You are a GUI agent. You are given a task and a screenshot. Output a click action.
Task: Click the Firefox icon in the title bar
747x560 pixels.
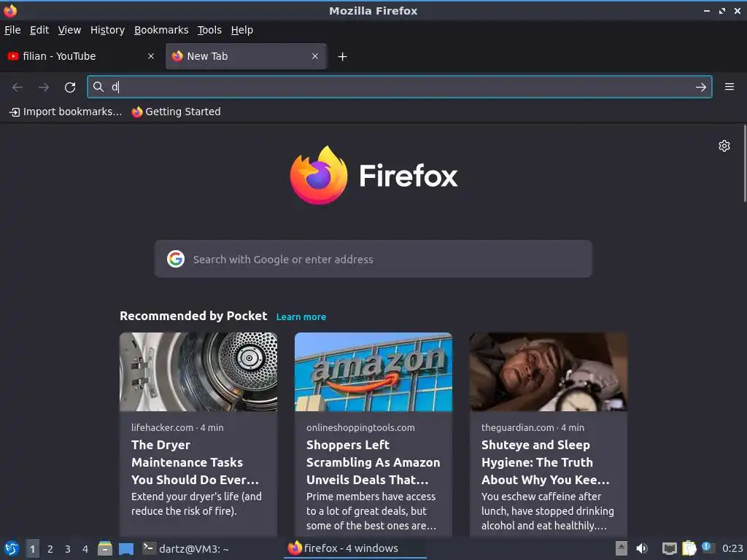tap(10, 10)
